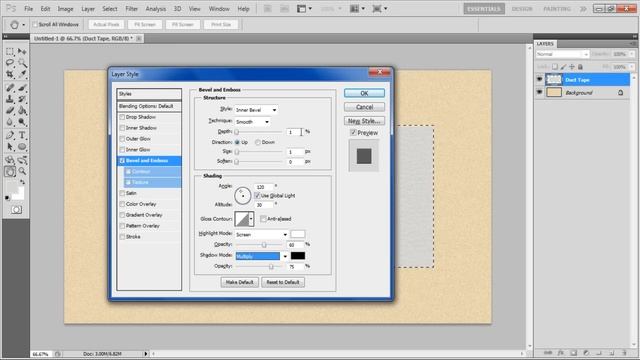
Task: Select the History Brush tool
Action: [22, 99]
